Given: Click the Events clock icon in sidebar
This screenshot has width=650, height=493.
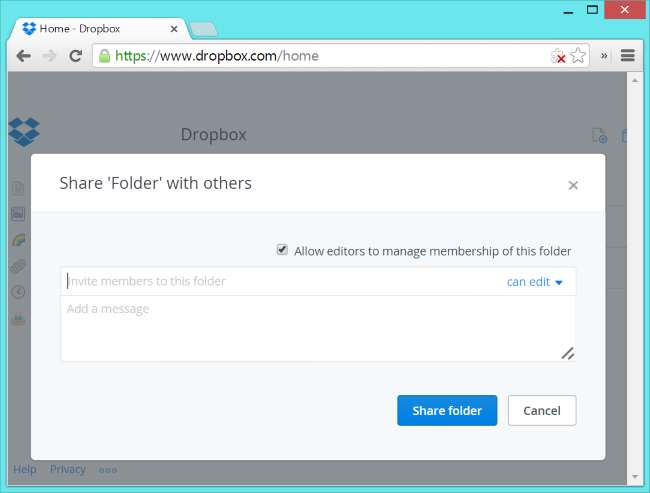Looking at the screenshot, I should 18,292.
